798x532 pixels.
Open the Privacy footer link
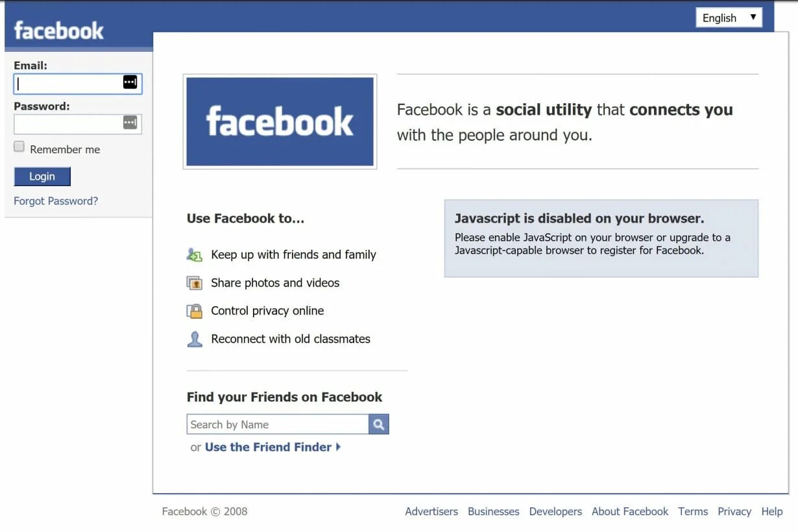click(734, 511)
